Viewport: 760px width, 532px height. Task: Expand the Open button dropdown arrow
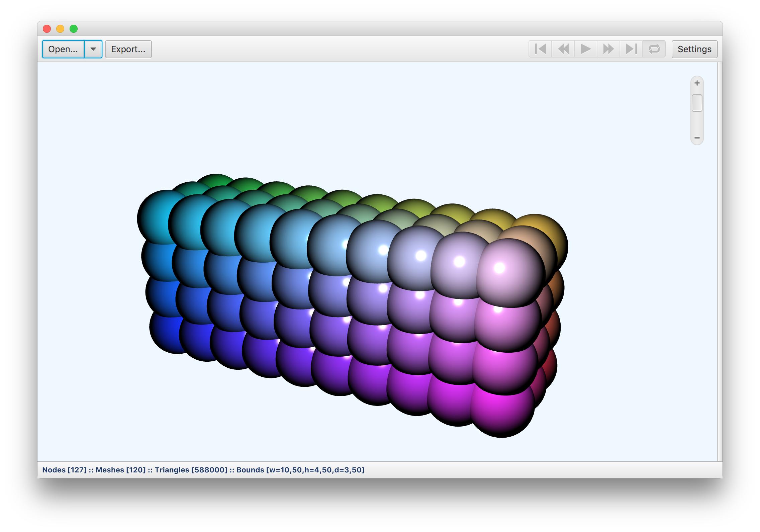[93, 49]
